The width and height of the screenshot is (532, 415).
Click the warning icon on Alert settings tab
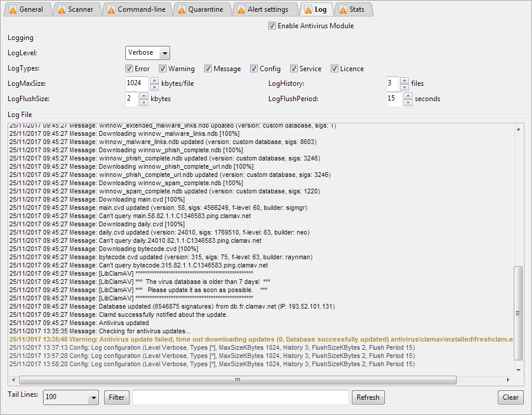pyautogui.click(x=241, y=9)
